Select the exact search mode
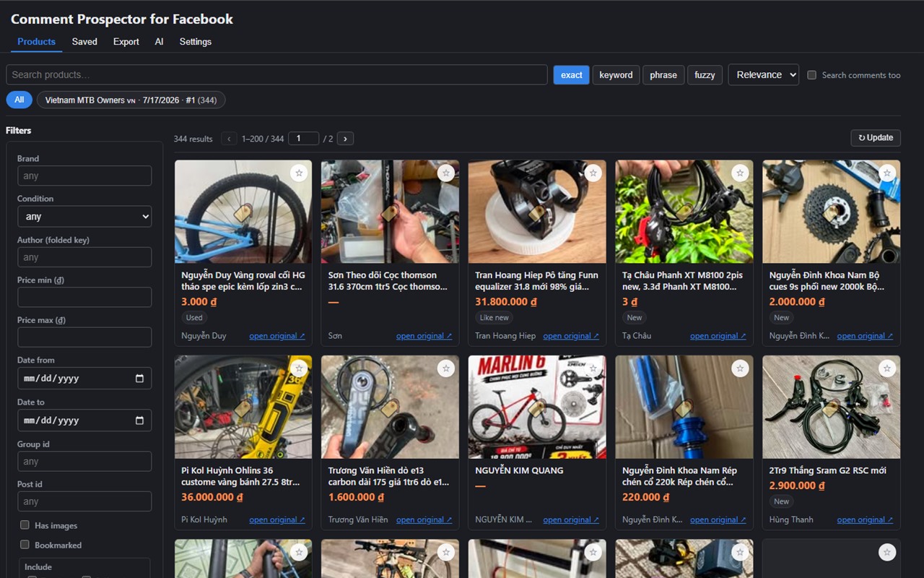Viewport: 924px width, 578px height. point(572,75)
